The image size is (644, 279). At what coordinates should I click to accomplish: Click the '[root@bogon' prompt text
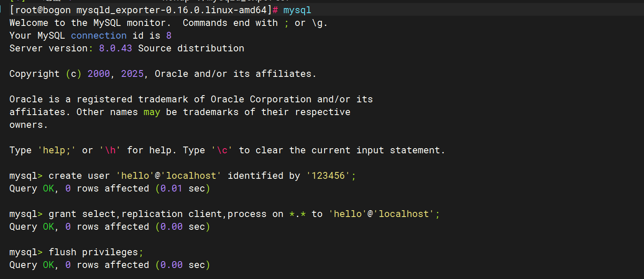40,10
